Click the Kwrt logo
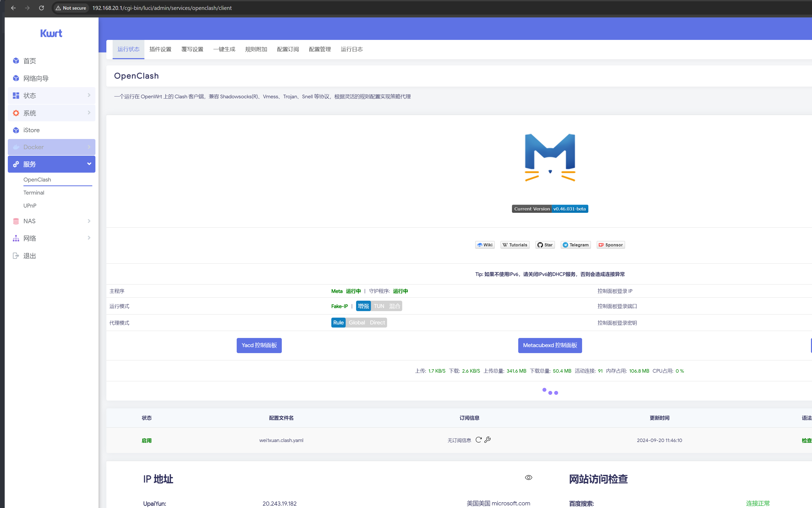The width and height of the screenshot is (812, 508). [x=51, y=33]
